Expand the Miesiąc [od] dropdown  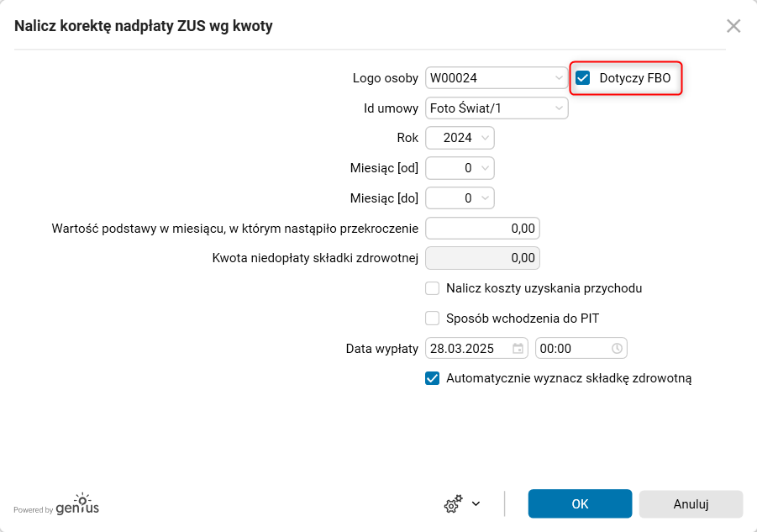485,168
